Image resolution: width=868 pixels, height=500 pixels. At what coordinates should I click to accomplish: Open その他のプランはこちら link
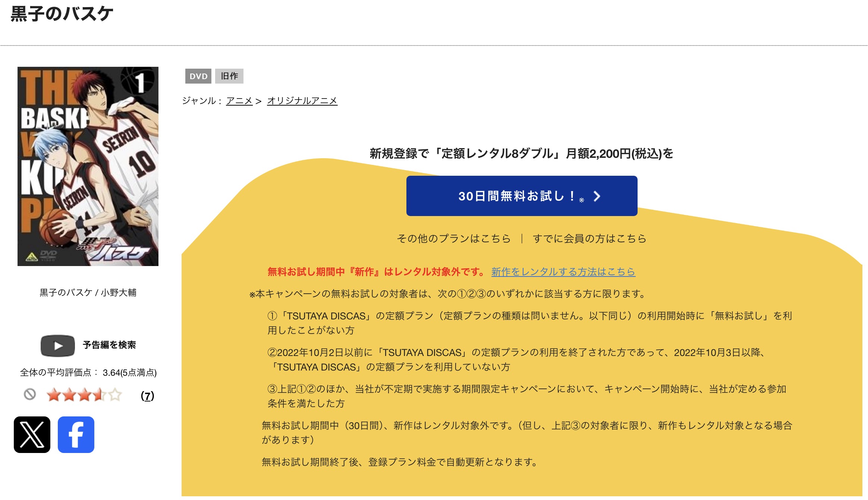[x=453, y=238]
